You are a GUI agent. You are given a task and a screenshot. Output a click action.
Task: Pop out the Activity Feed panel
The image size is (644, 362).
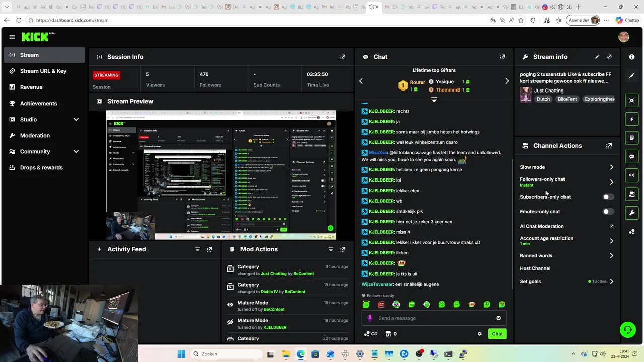pos(210,249)
